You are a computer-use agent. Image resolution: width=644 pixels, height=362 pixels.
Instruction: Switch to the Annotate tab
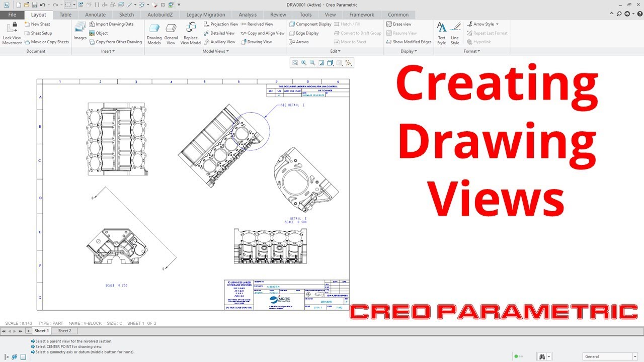pos(95,15)
